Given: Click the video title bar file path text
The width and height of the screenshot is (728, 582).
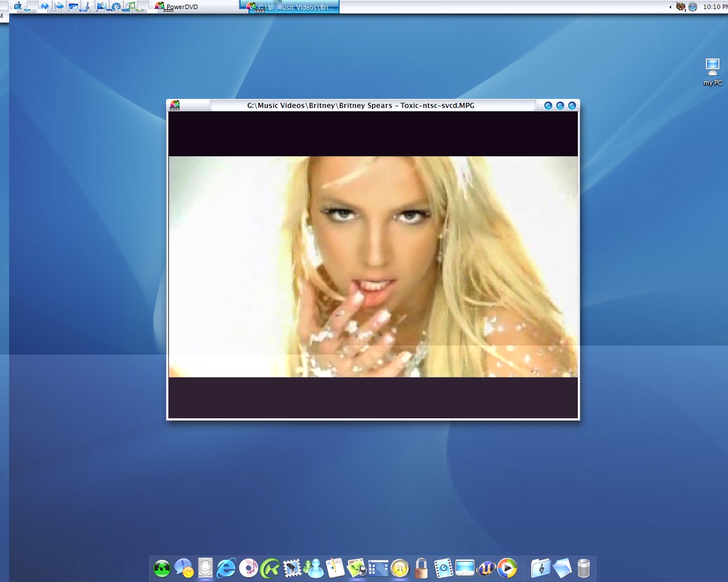Looking at the screenshot, I should click(361, 105).
